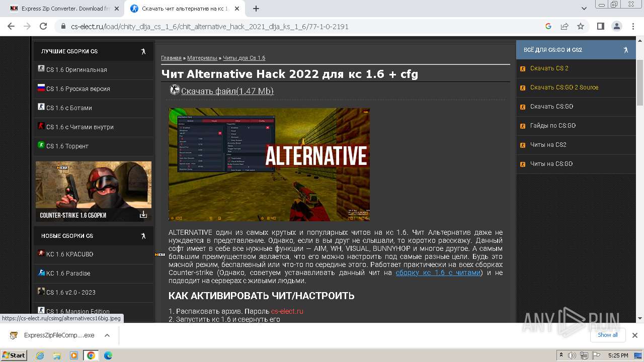Go to Материалы breadcrumb
Viewport: 644px width, 362px height.
[x=202, y=58]
